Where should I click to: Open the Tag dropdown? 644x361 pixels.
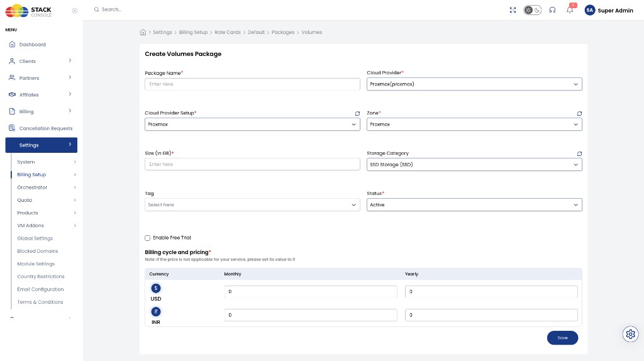252,205
